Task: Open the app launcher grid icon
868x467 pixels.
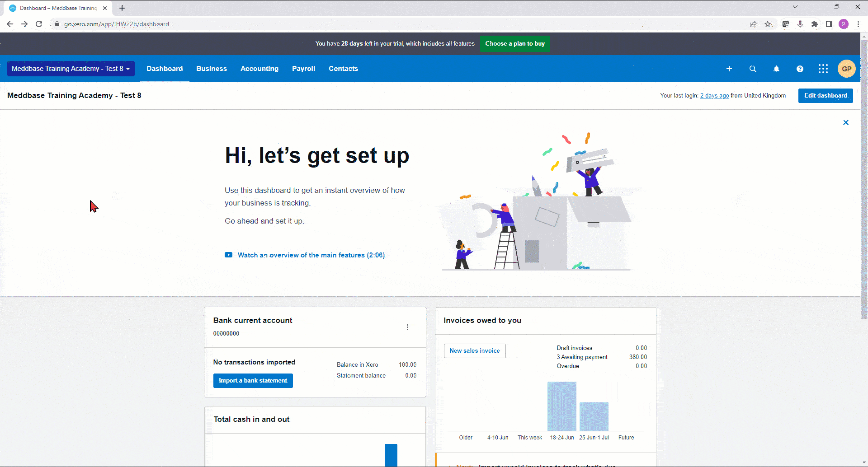Action: 823,69
